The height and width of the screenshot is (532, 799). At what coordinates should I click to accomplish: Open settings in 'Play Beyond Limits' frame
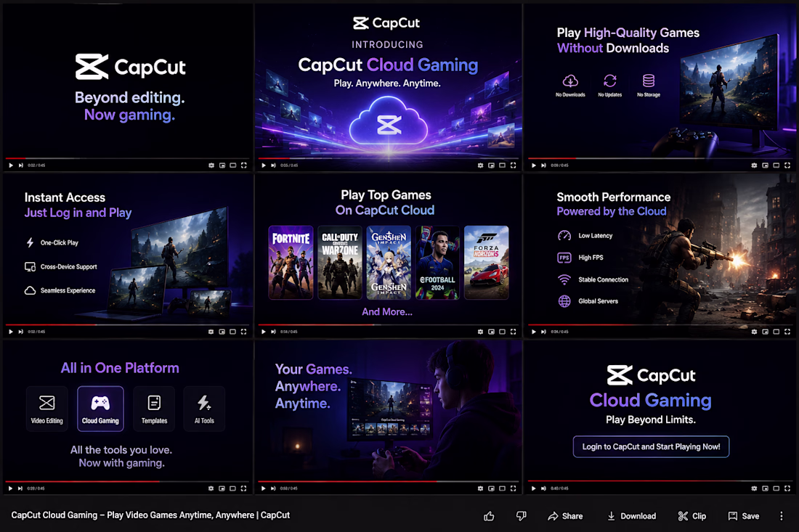click(x=754, y=488)
